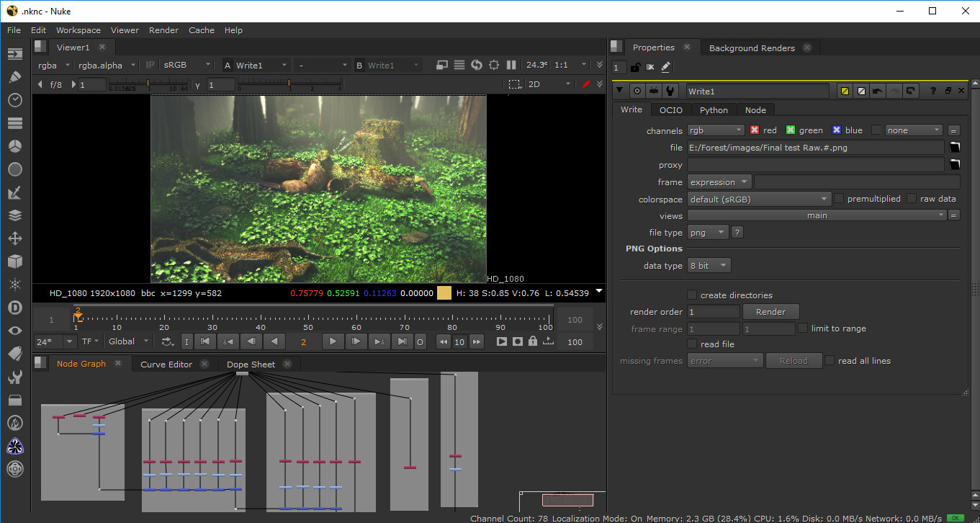
Task: Open the 3D nodes cube icon
Action: pyautogui.click(x=14, y=261)
